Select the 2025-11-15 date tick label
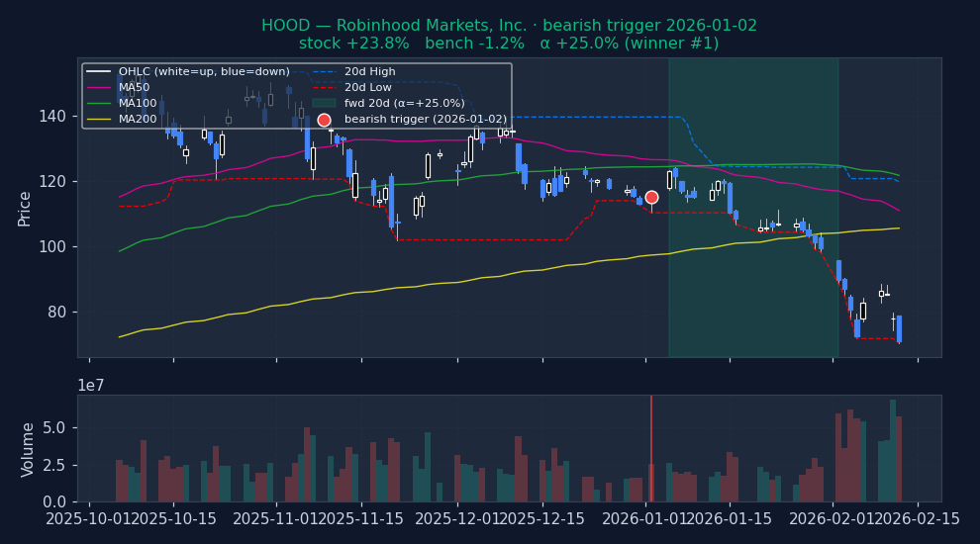The width and height of the screenshot is (980, 544). 361,520
